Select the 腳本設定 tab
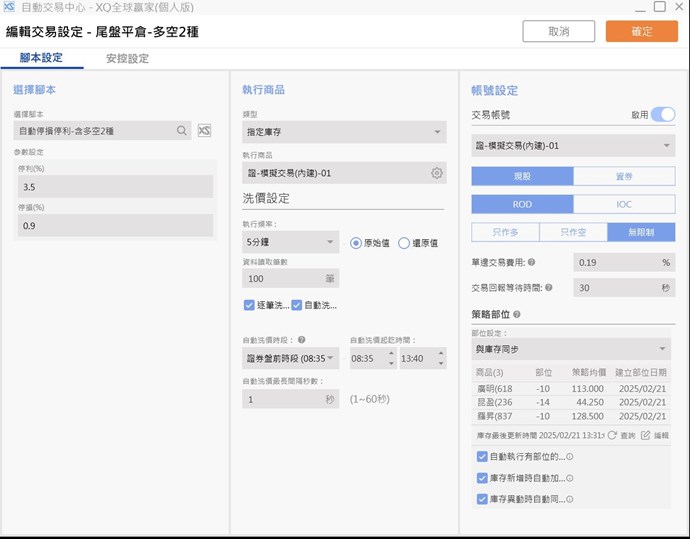 coord(41,58)
